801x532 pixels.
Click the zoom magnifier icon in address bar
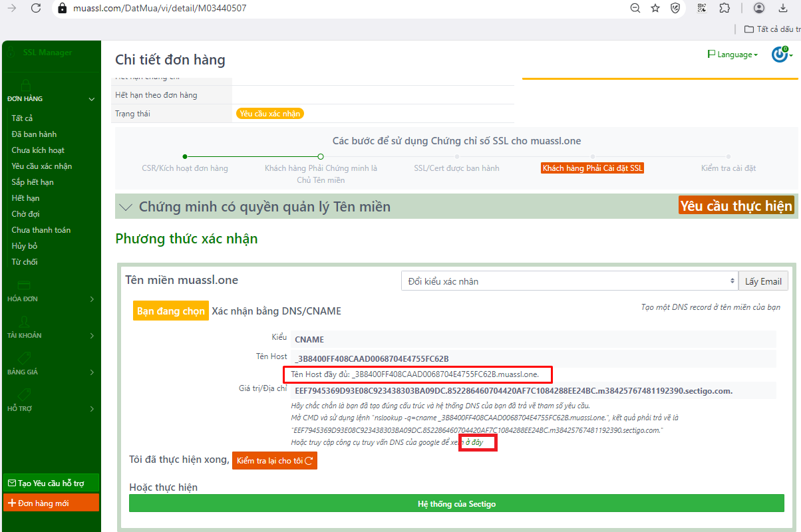(x=635, y=8)
